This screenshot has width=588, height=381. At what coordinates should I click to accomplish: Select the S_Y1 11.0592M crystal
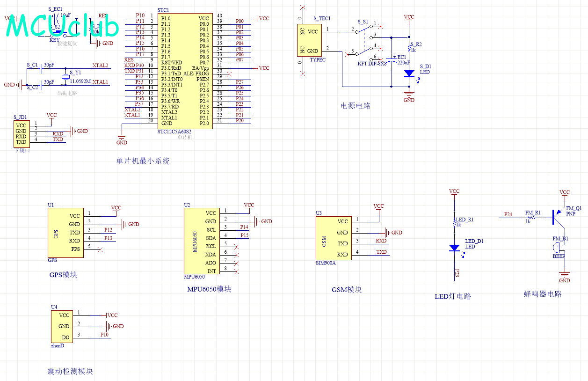64,78
